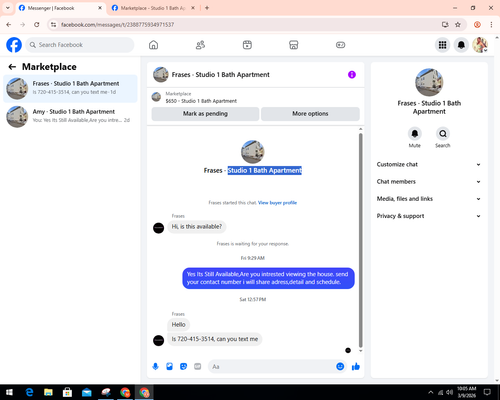Click the listing photo above the chat title
This screenshot has height=400, width=500.
point(253,152)
